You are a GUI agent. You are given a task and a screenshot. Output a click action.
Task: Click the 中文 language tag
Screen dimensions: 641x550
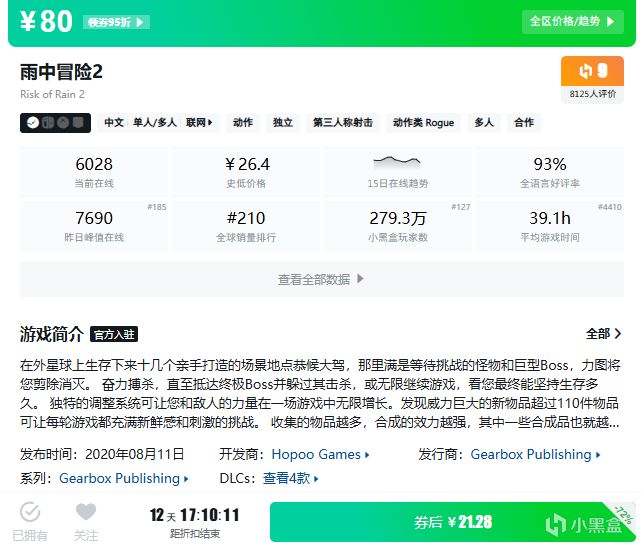coord(114,122)
